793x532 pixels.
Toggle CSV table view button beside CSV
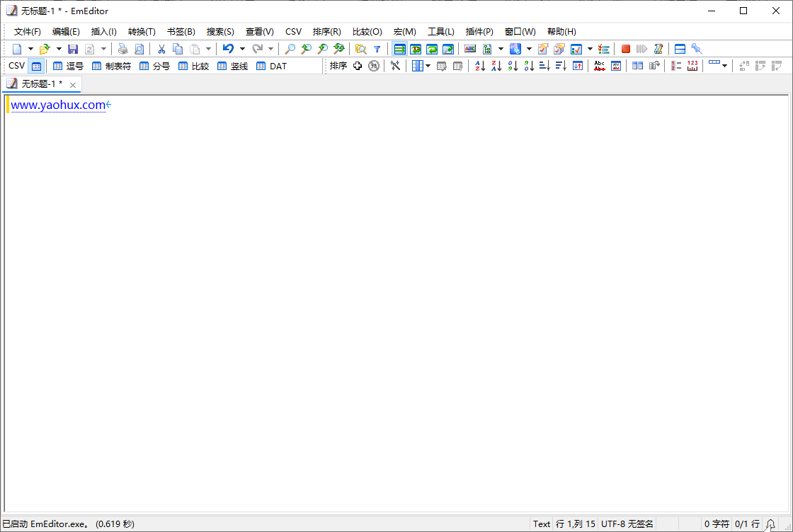37,66
